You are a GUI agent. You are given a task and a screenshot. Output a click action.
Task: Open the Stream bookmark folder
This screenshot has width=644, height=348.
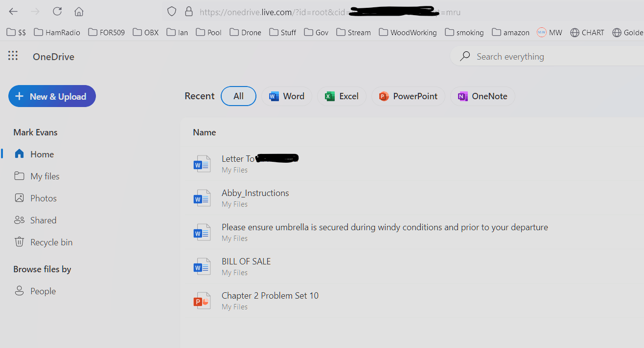pyautogui.click(x=353, y=32)
